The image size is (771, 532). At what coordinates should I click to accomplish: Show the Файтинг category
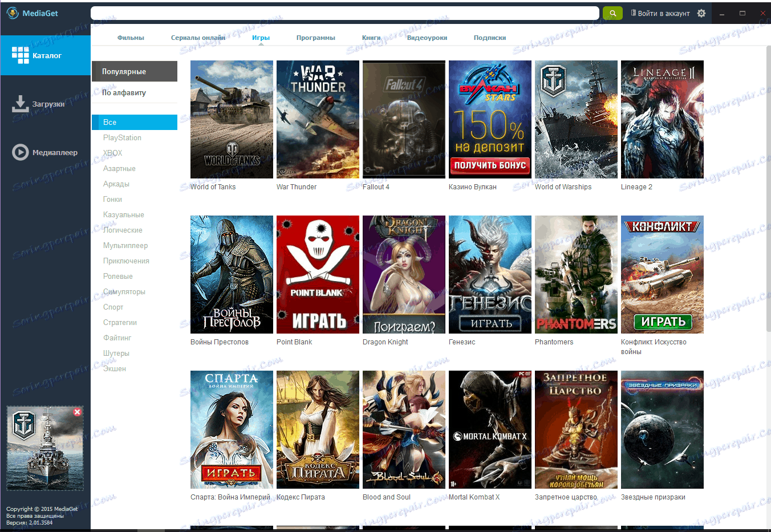[117, 338]
